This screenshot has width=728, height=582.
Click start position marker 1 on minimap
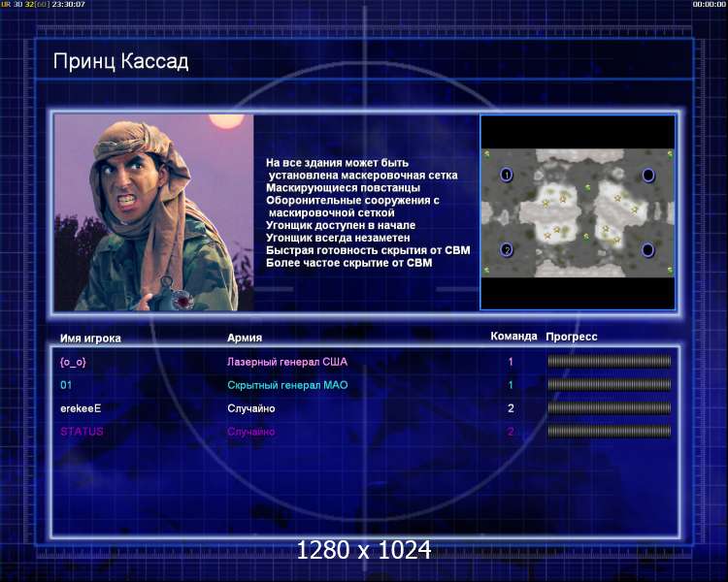click(507, 175)
